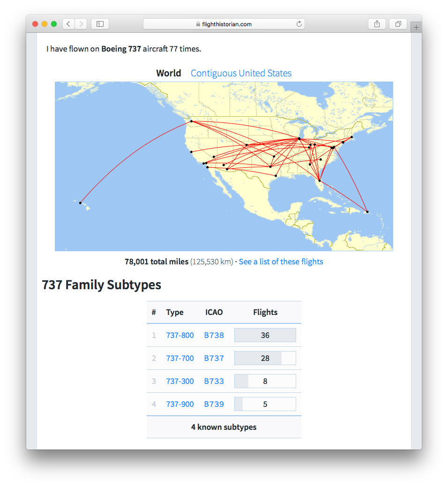448x487 pixels.
Task: Open the 737-700 subtype page
Action: click(180, 358)
